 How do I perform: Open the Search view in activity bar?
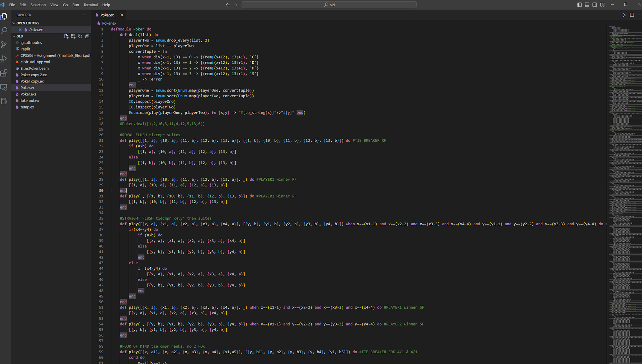(x=4, y=31)
